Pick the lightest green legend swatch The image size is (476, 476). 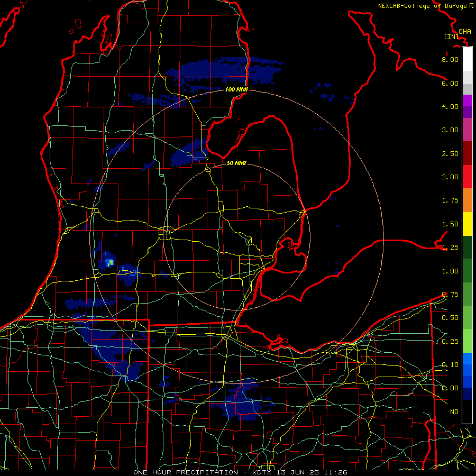point(467,341)
